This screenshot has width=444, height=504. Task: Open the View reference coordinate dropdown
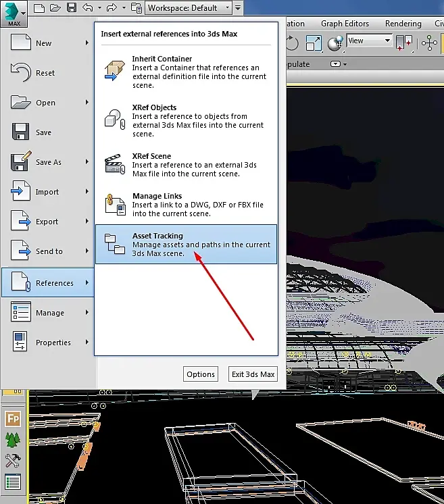coord(369,41)
